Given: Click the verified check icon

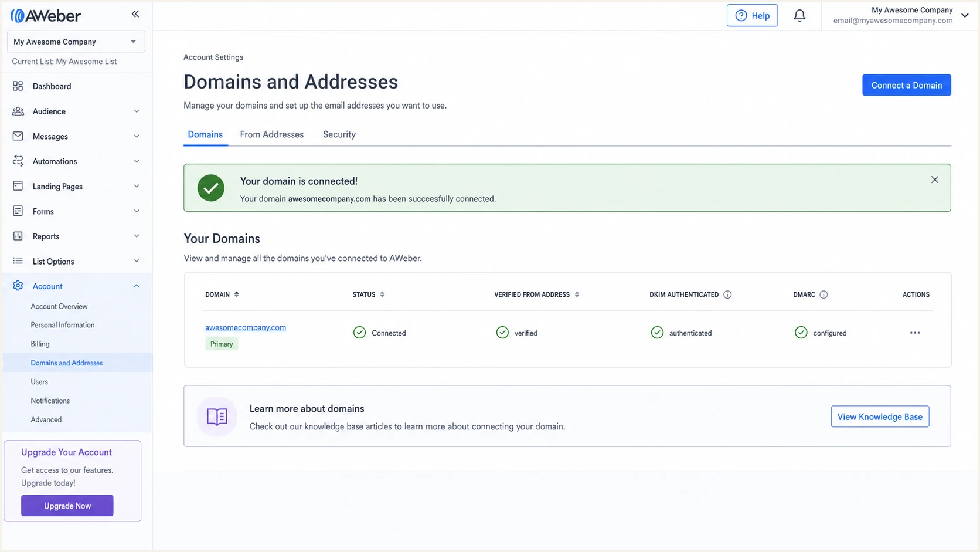Looking at the screenshot, I should (502, 333).
